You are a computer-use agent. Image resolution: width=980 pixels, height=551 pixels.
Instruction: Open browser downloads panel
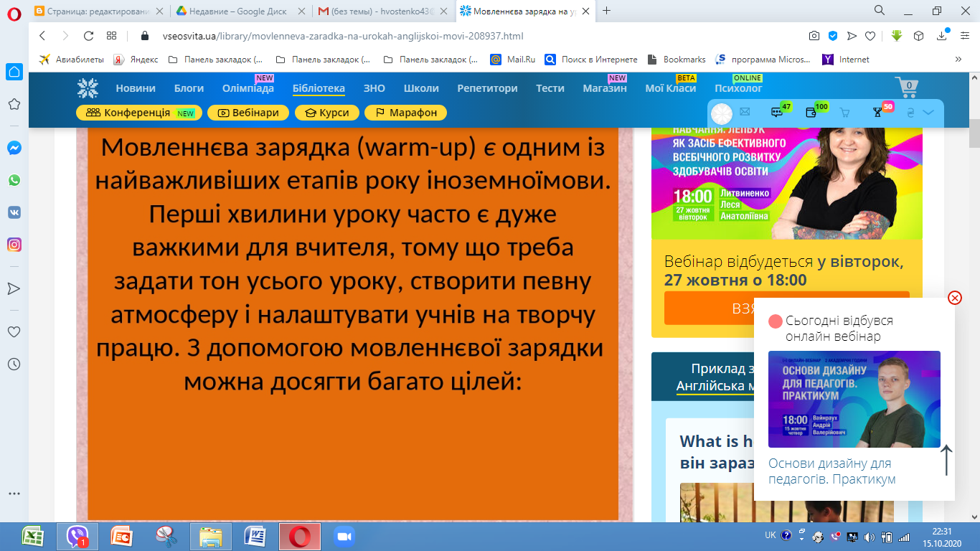coord(943,36)
